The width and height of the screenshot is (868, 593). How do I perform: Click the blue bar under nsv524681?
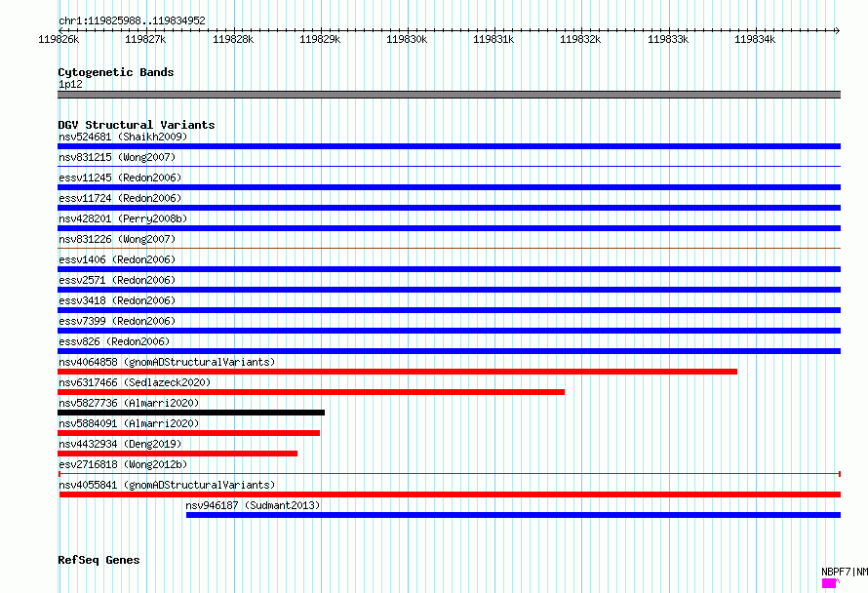coord(449,146)
